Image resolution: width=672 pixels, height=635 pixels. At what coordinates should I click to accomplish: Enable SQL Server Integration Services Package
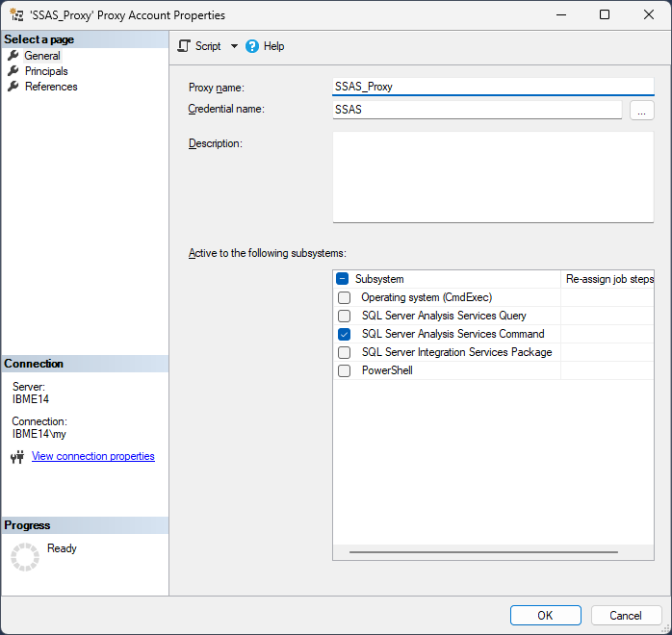[344, 352]
